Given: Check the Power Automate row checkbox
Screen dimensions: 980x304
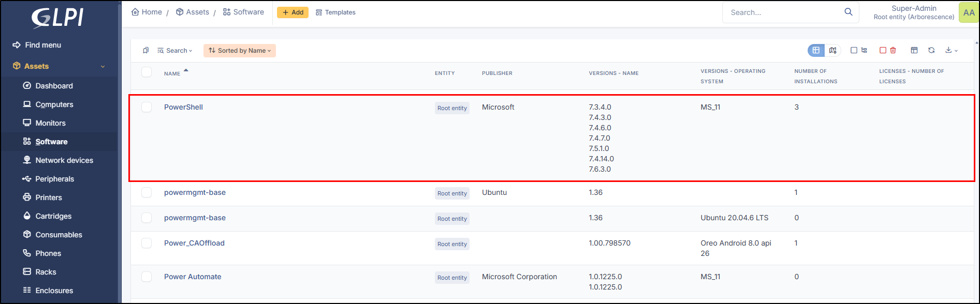Looking at the screenshot, I should (147, 277).
